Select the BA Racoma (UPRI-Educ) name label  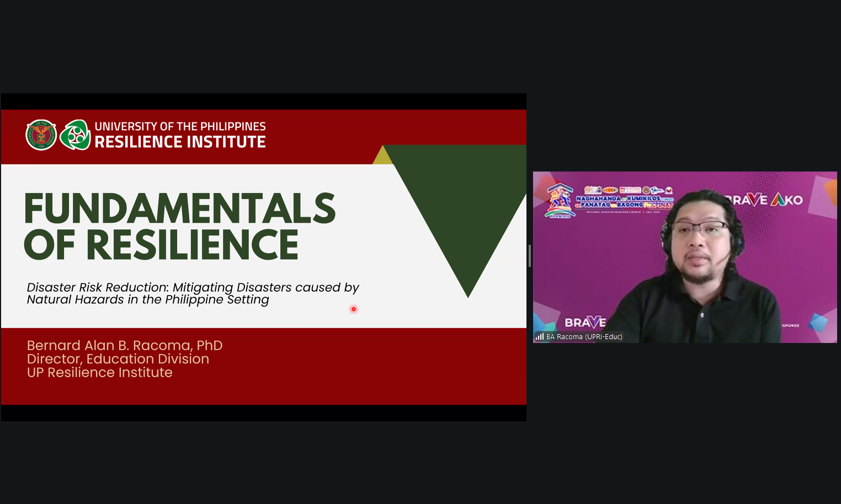[584, 336]
